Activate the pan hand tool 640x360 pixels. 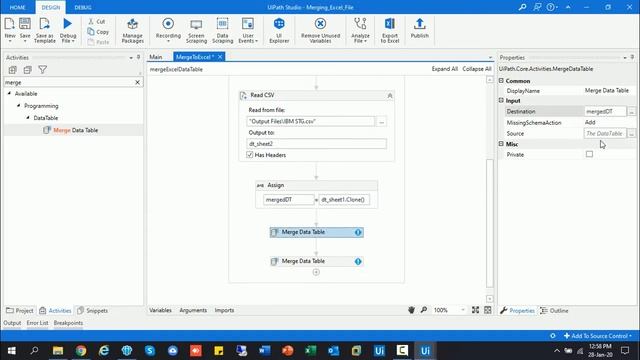(x=411, y=310)
